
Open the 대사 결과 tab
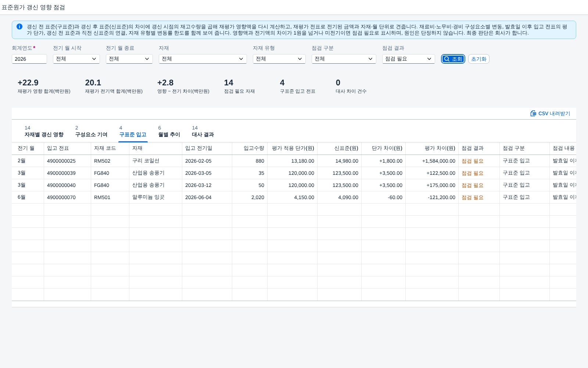(x=203, y=131)
